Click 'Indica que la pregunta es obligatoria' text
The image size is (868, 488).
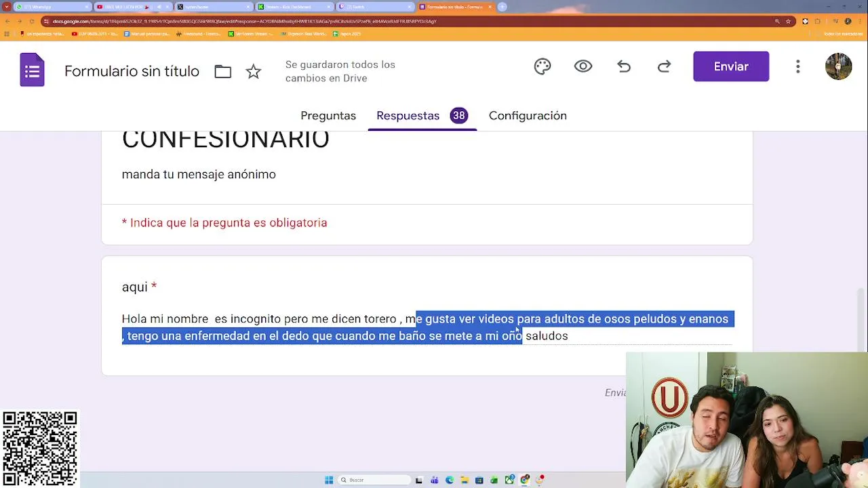[x=229, y=223]
